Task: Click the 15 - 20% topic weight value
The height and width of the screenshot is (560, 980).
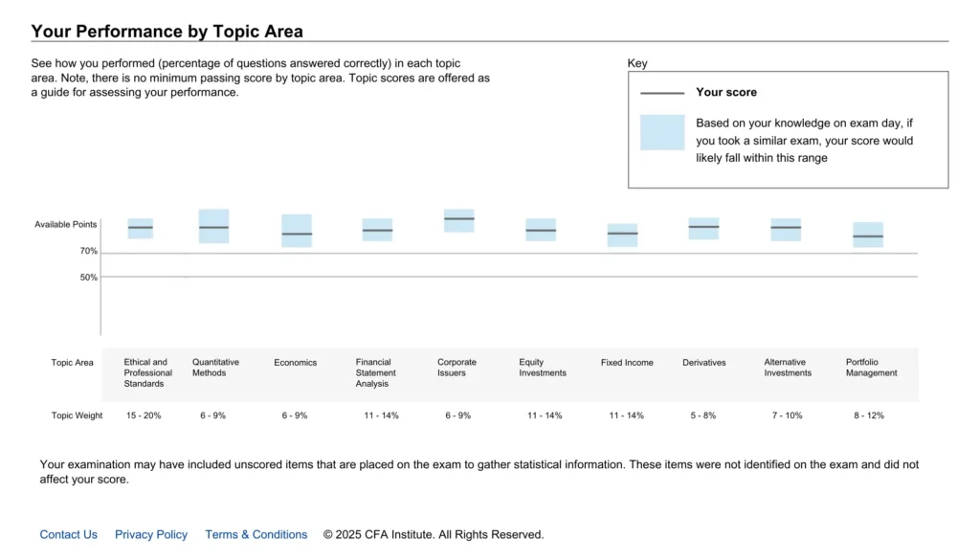Action: tap(144, 415)
